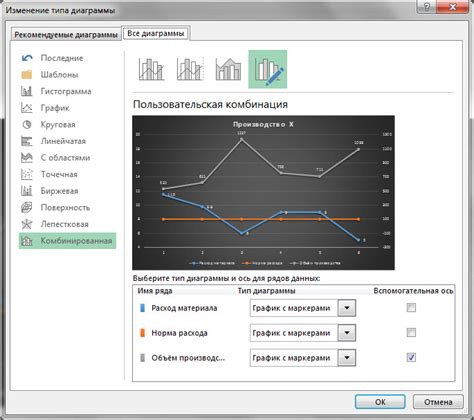
Task: Uncheck secondary axis for Объём производства
Action: (x=411, y=357)
